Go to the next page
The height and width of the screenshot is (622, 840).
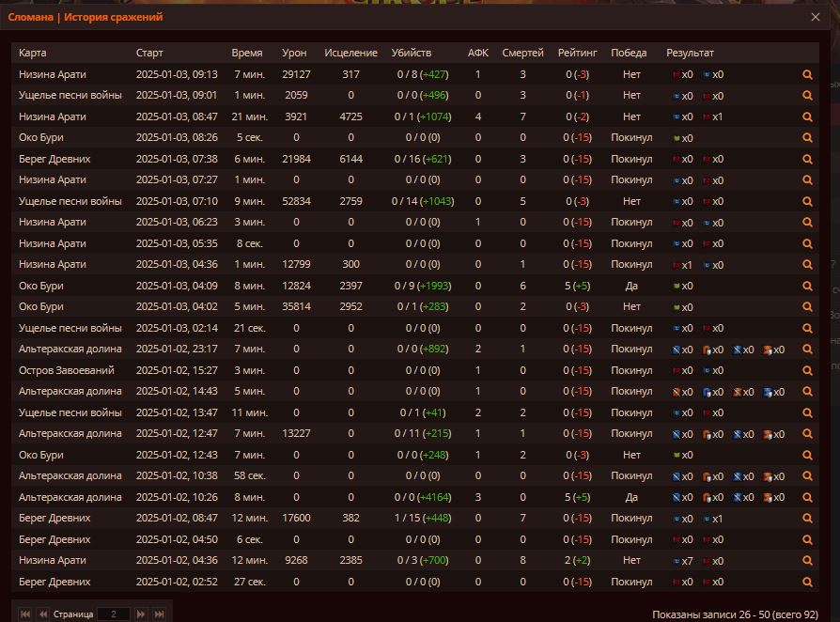[x=140, y=614]
